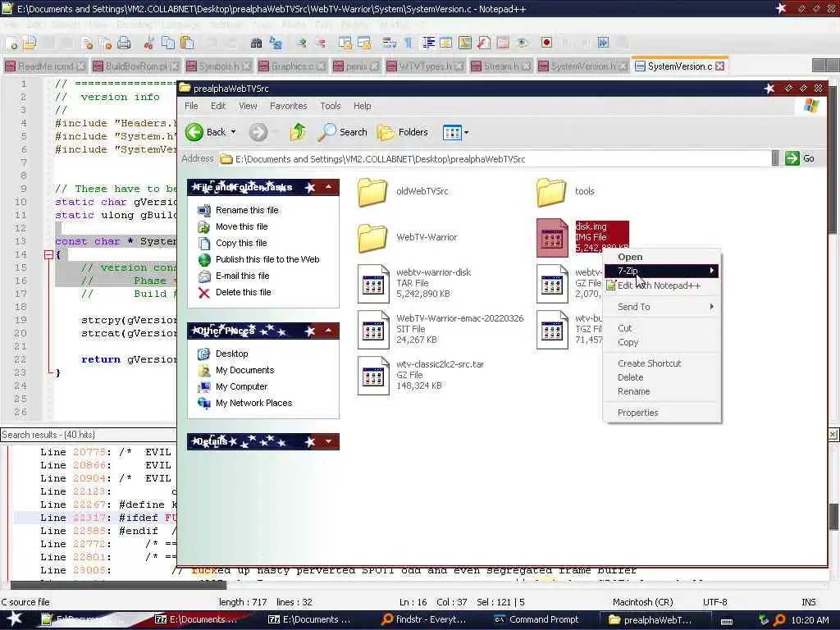Click My Computer in Other Places
Image resolution: width=840 pixels, height=630 pixels.
(242, 387)
